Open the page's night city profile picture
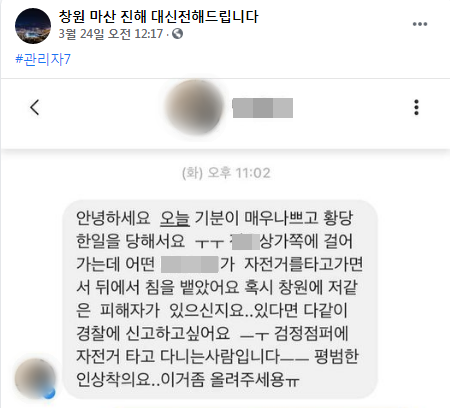Image resolution: width=450 pixels, height=408 pixels. tap(33, 26)
